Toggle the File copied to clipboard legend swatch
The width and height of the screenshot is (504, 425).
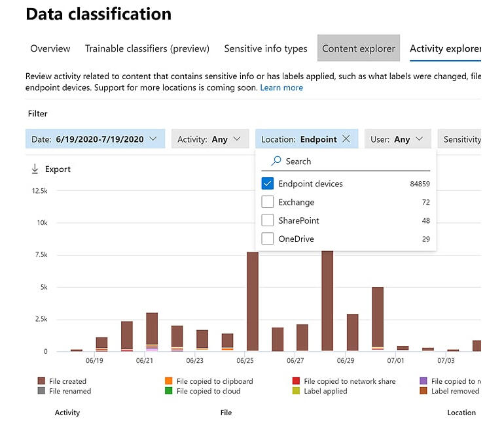tap(169, 381)
